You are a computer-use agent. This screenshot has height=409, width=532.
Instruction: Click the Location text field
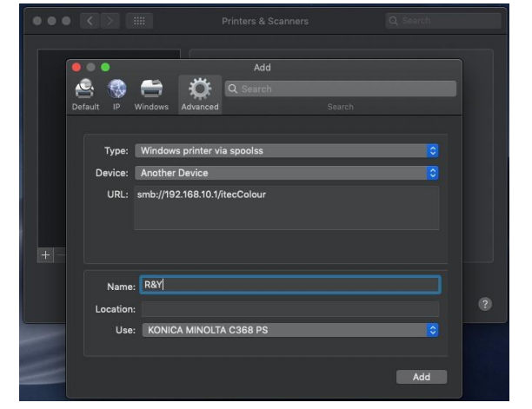291,308
